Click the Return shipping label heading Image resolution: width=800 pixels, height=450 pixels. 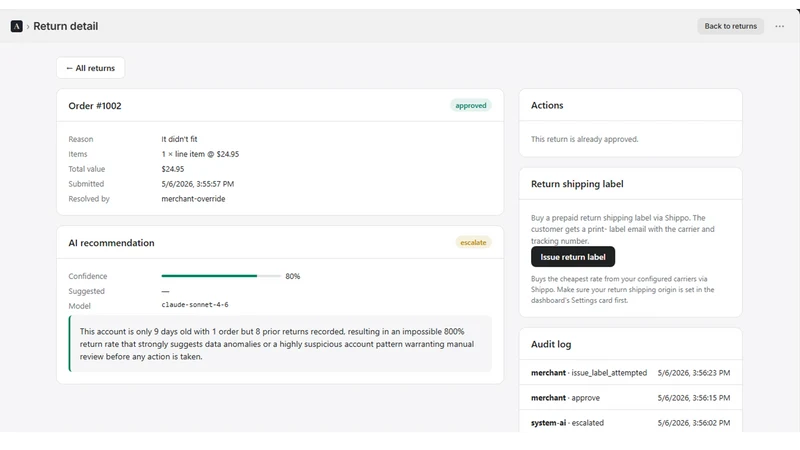click(577, 184)
